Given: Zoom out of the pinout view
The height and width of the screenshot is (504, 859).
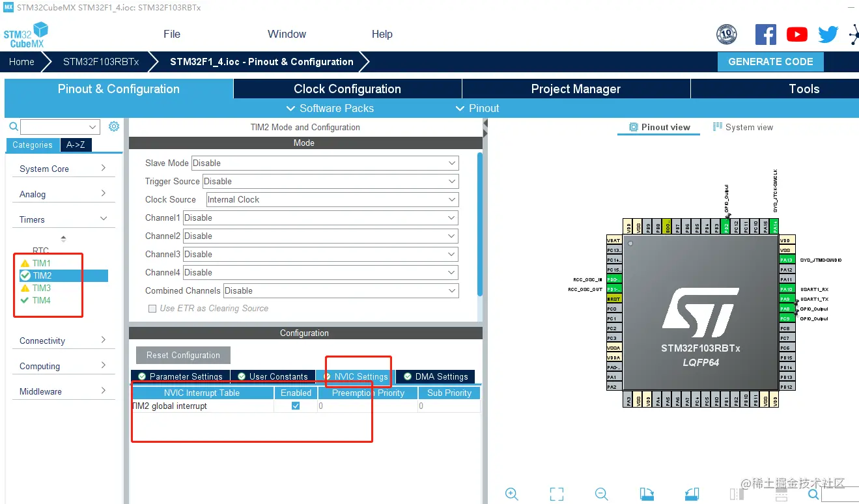Looking at the screenshot, I should click(602, 494).
